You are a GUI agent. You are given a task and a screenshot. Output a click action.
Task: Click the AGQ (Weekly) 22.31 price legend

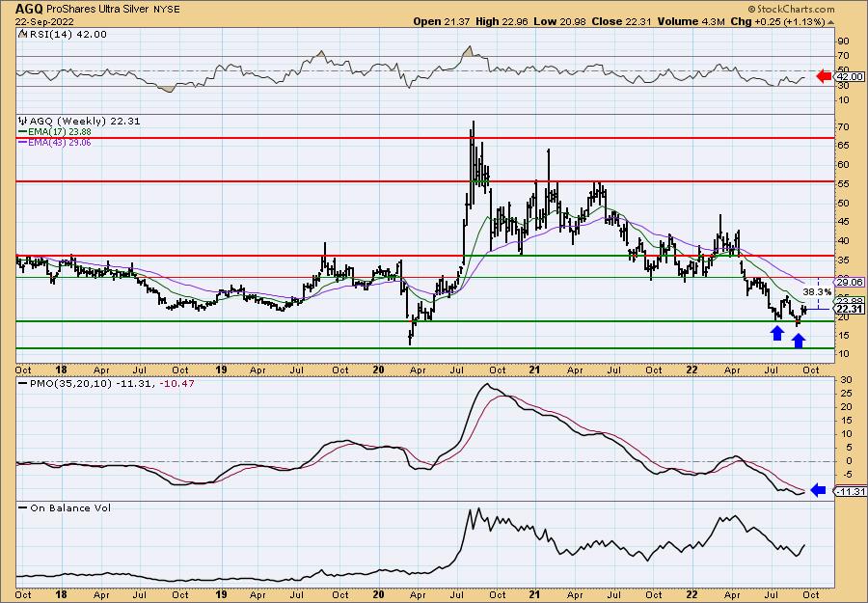pyautogui.click(x=85, y=121)
